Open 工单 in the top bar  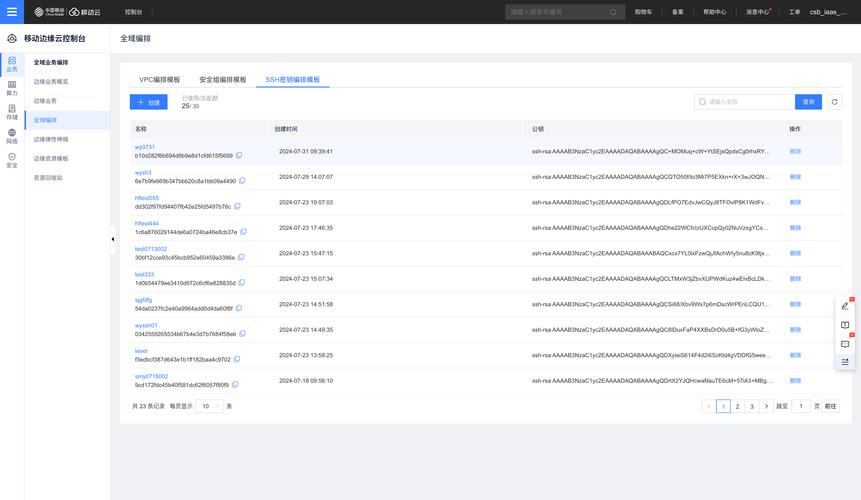tap(794, 12)
